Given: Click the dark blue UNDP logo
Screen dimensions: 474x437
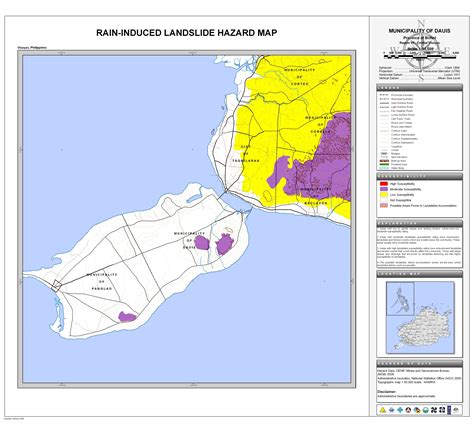Looking at the screenshot, I should (450, 410).
